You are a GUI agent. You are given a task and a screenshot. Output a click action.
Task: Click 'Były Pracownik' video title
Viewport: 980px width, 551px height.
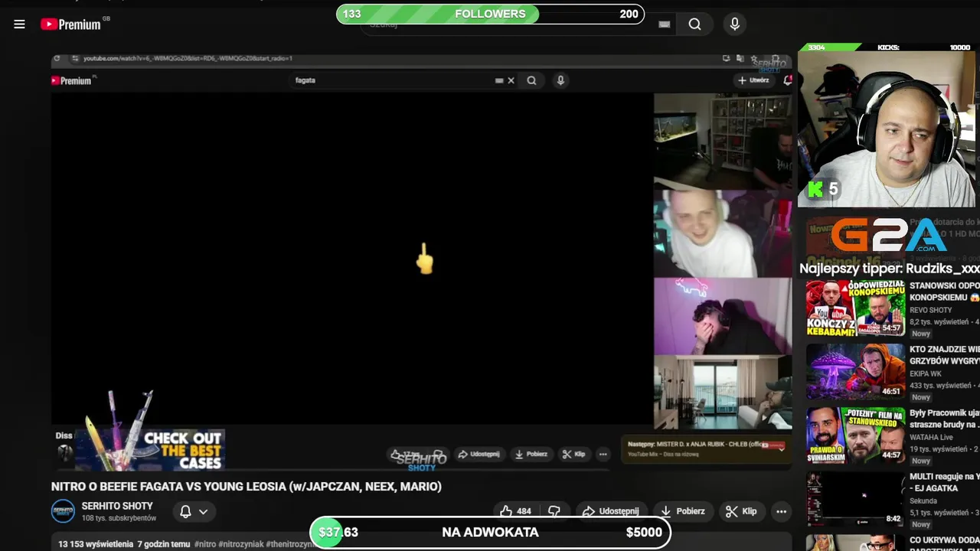coord(945,419)
